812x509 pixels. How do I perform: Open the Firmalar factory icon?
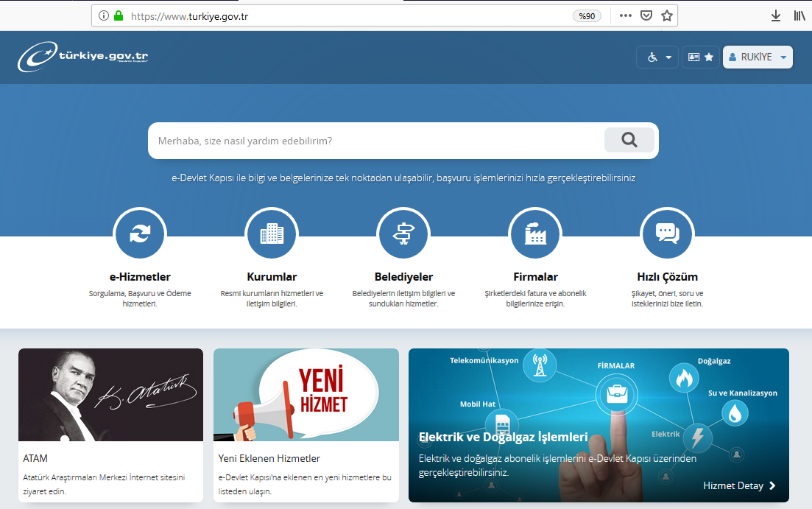535,234
